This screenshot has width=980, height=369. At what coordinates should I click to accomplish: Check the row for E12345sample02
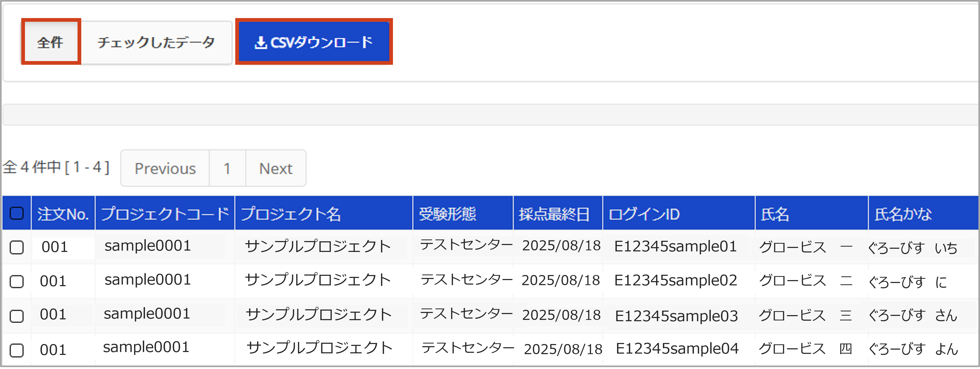pos(17,282)
